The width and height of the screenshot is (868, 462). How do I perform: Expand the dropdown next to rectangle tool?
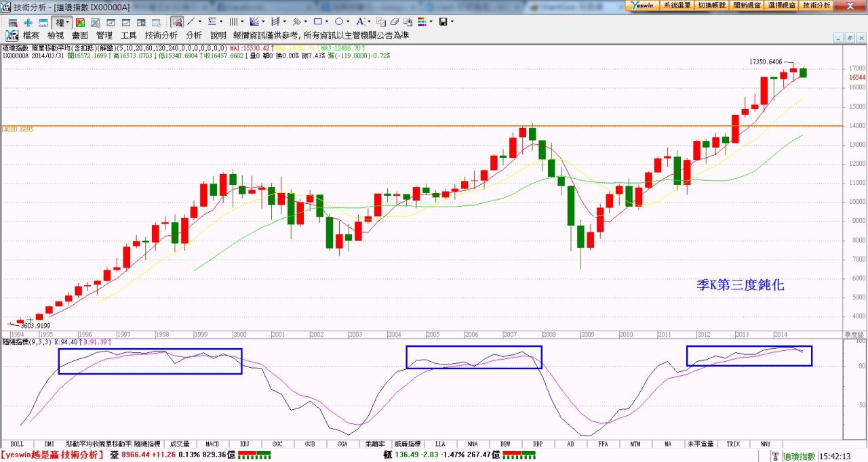click(327, 22)
